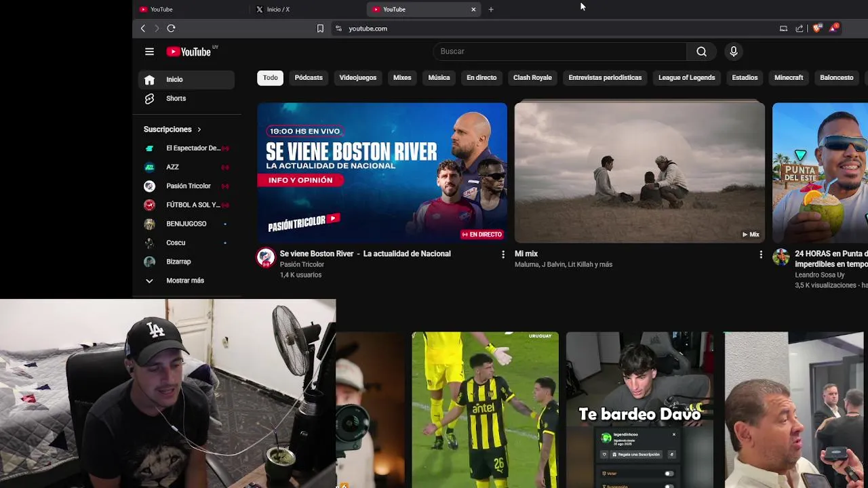Open the Mi mix thumbnail
The width and height of the screenshot is (868, 488).
tap(639, 173)
